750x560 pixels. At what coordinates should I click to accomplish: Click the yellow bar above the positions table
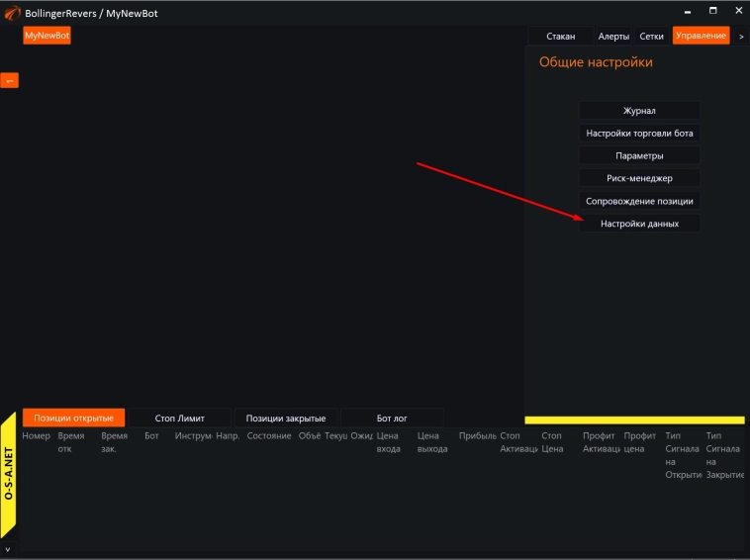point(633,420)
